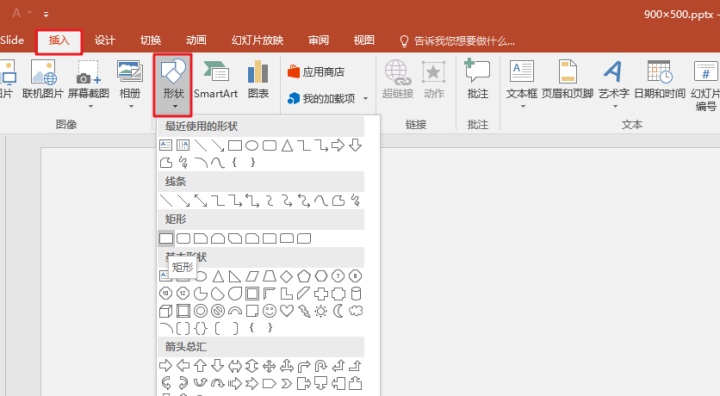Insert 联机图片 online pictures
The height and width of the screenshot is (396, 720).
(43, 79)
